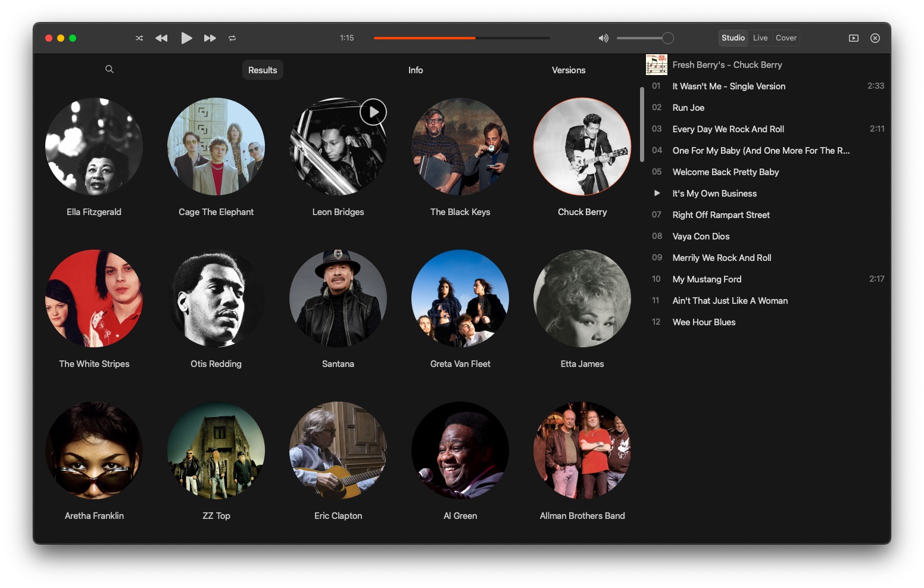
Task: Open Chuck Berry artist thumbnail
Action: coord(582,147)
